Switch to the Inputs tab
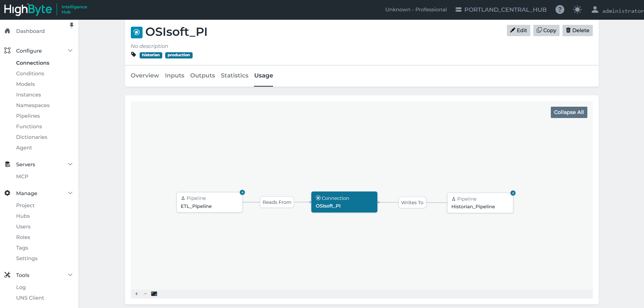 (x=175, y=75)
